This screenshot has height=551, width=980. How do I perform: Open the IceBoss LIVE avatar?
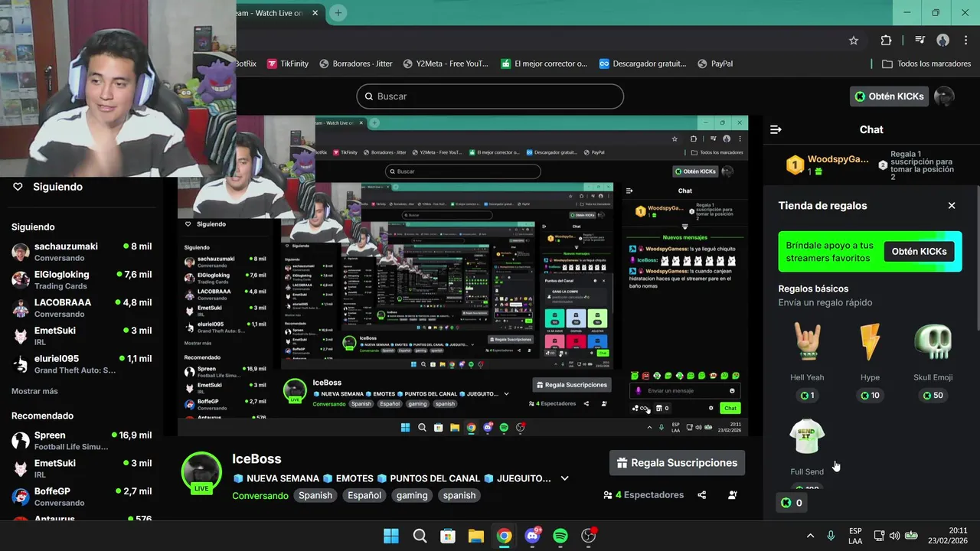pyautogui.click(x=201, y=472)
